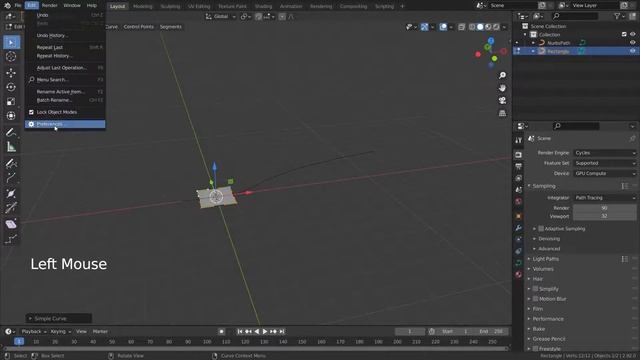The height and width of the screenshot is (360, 640).
Task: Enable Simplify checkbox
Action: pos(536,289)
